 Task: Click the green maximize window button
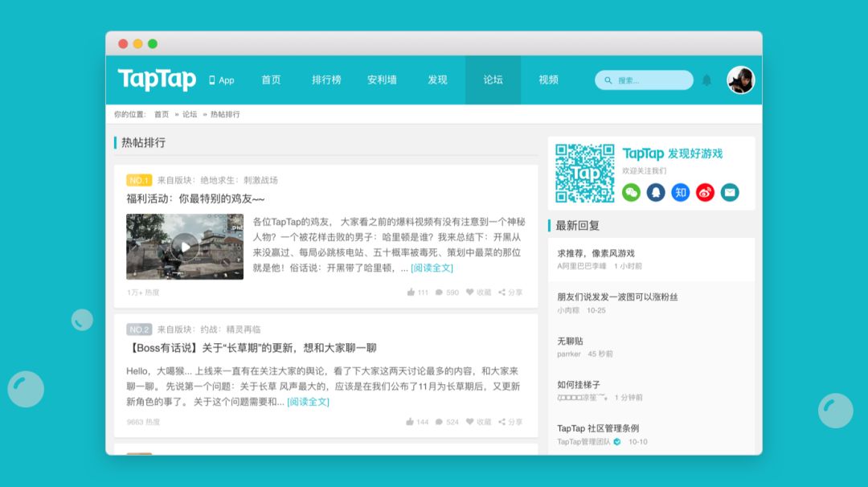(153, 43)
